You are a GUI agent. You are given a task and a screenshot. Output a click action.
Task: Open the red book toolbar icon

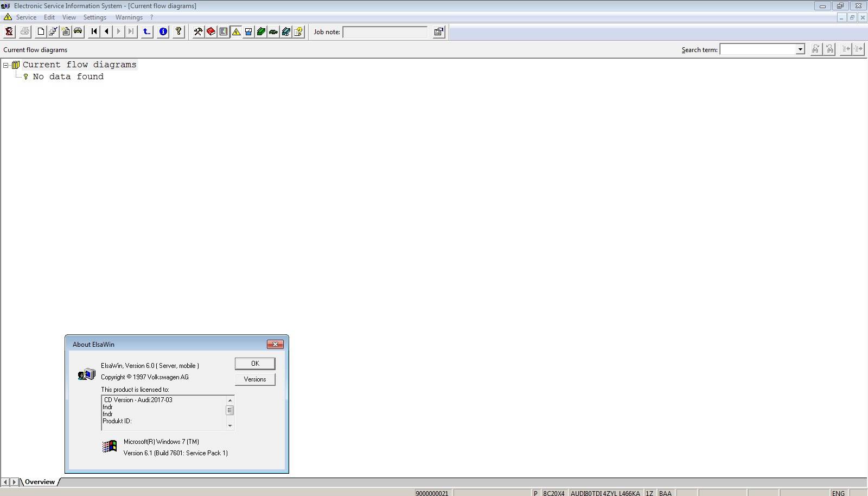(x=210, y=32)
